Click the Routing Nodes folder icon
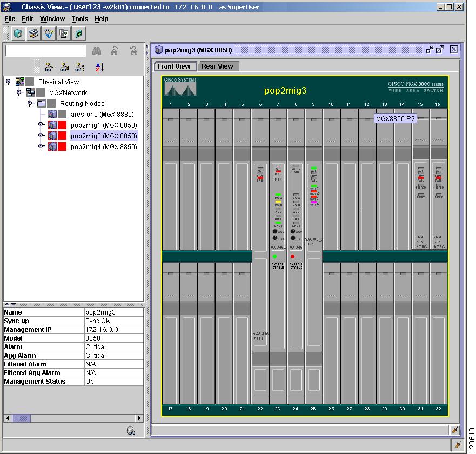 [42, 104]
